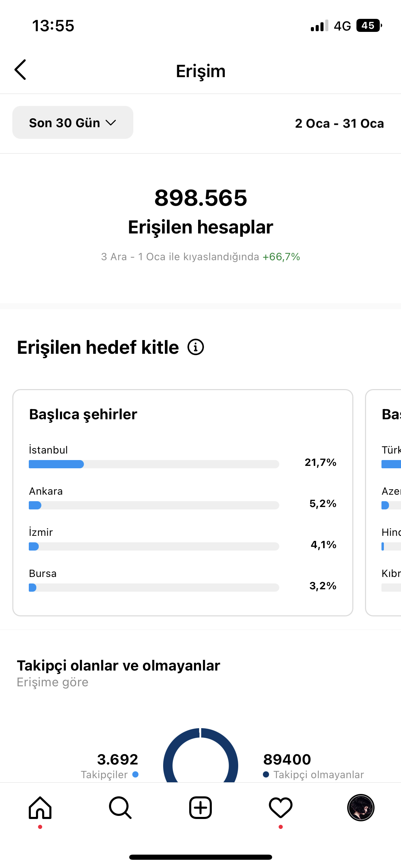Select the İstanbul progress bar
The width and height of the screenshot is (401, 868).
tap(154, 464)
